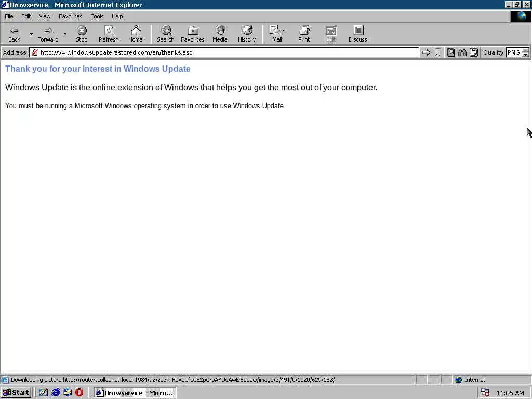Click the Address label
The image size is (532, 399).
click(15, 52)
